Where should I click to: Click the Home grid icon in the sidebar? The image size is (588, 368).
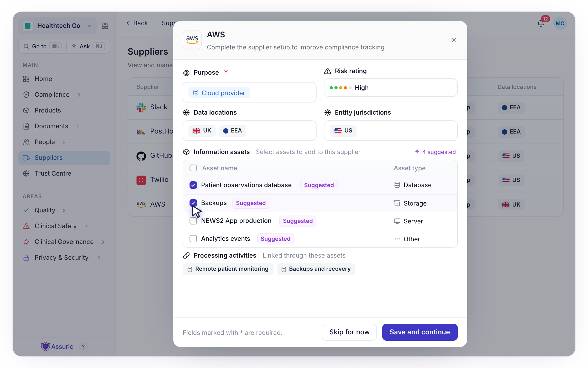click(x=26, y=79)
